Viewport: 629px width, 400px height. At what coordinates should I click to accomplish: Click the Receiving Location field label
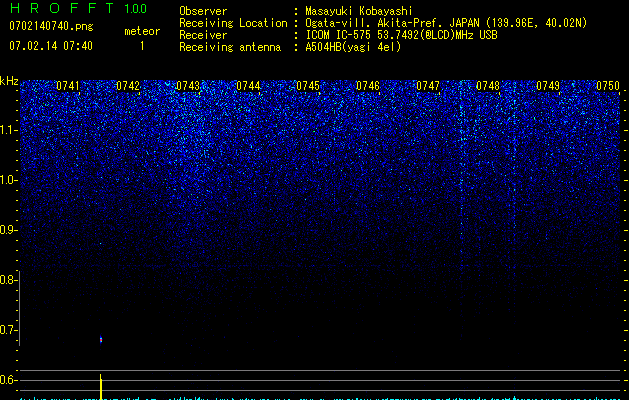pos(233,23)
